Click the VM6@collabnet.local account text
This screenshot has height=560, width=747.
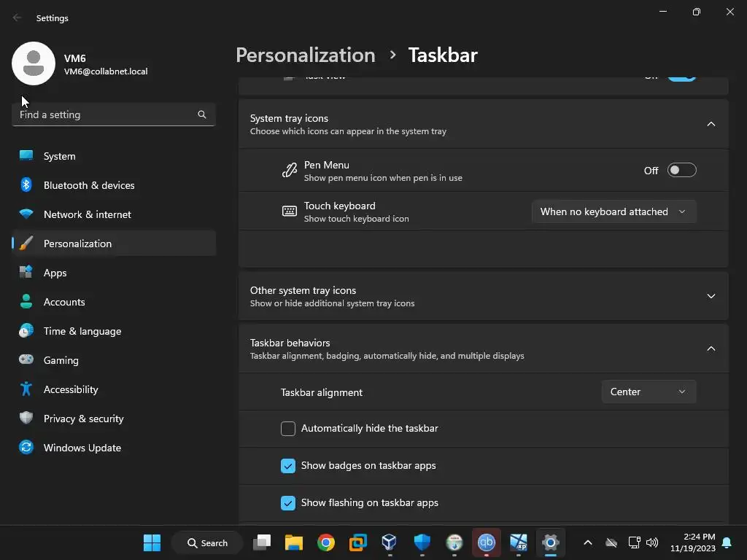[x=106, y=71]
